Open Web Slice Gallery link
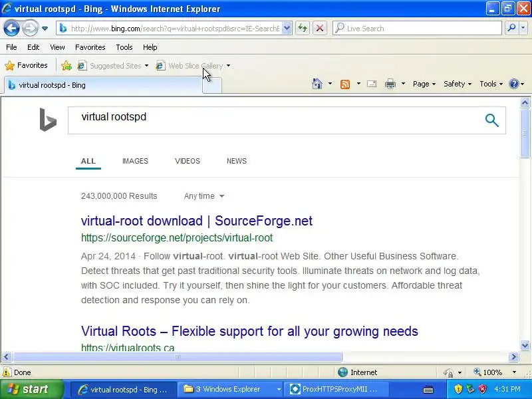Viewport: 532px width, 399px height. (190, 65)
